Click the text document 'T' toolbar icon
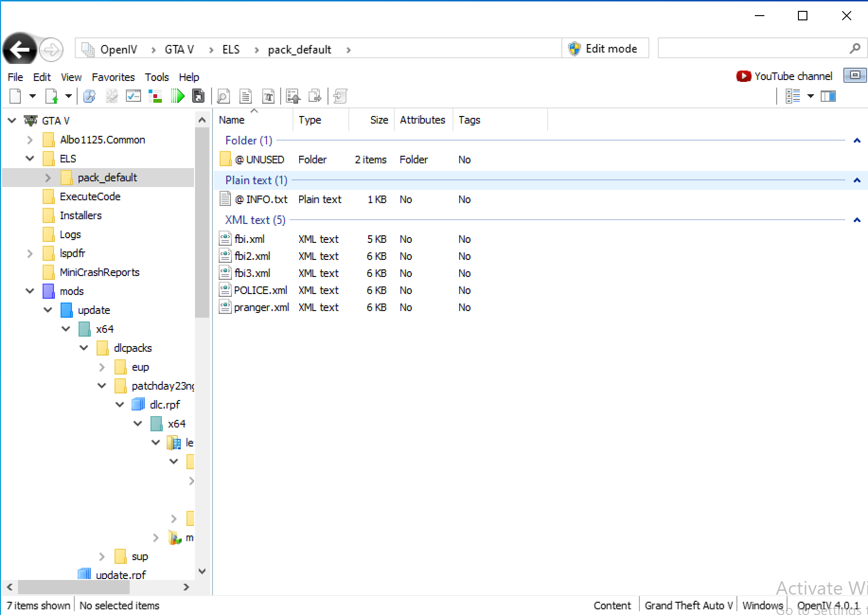The image size is (868, 615). pyautogui.click(x=268, y=97)
